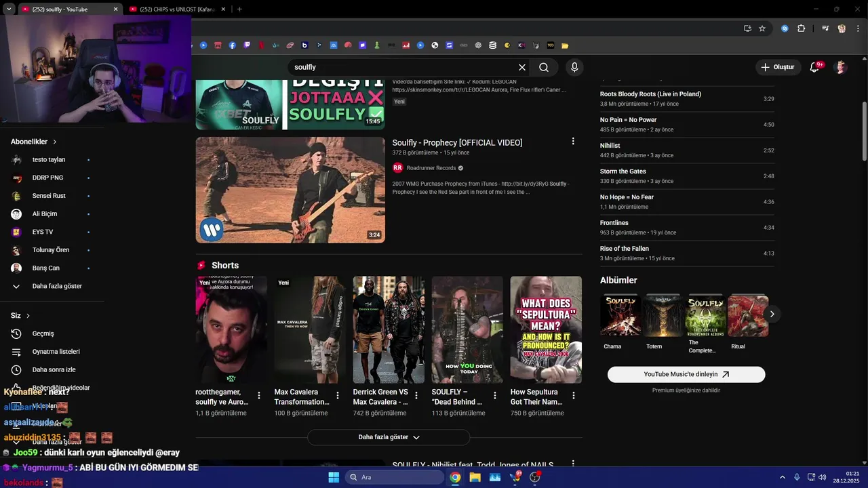Open The Complete album cover
This screenshot has width=868, height=488.
coord(706,315)
